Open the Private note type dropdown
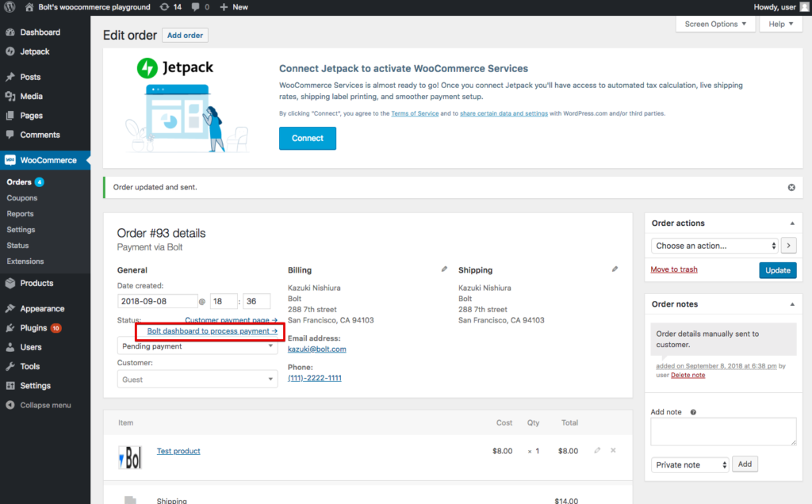This screenshot has width=812, height=504. point(689,464)
